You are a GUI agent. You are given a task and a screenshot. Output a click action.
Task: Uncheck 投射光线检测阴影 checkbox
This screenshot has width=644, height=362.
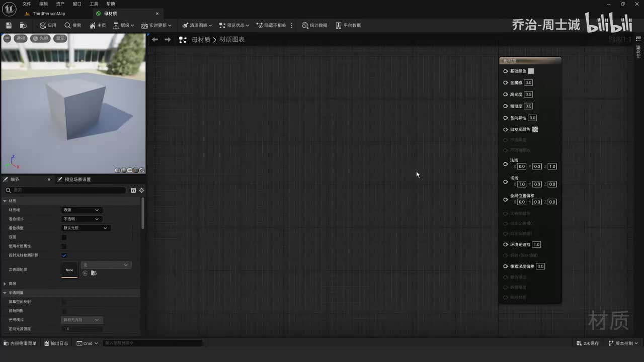(x=64, y=255)
